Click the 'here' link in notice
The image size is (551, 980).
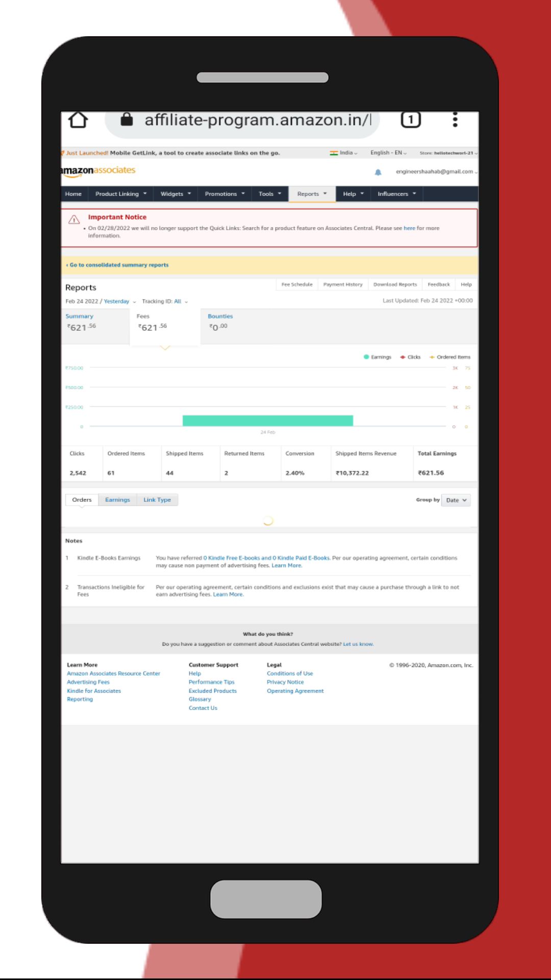coord(409,228)
